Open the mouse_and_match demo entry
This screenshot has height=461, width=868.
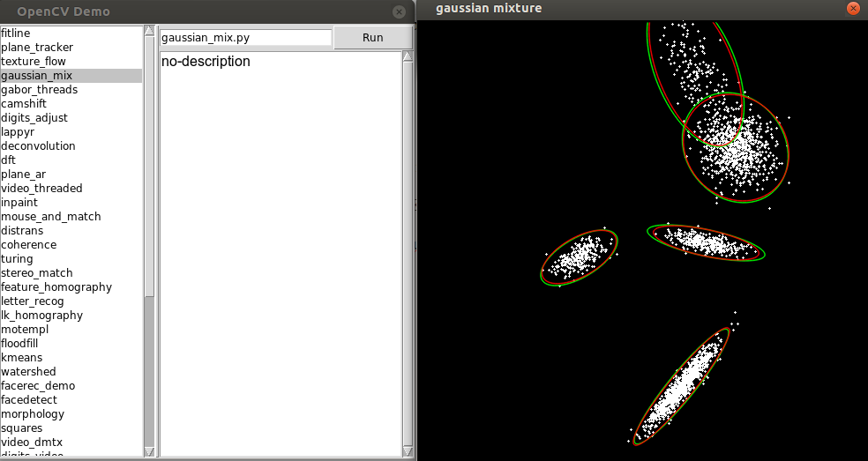pos(51,217)
